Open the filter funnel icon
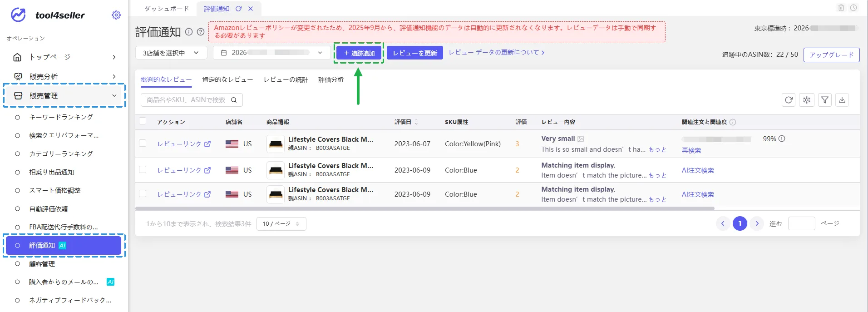Viewport: 868px width, 312px height. pos(825,100)
